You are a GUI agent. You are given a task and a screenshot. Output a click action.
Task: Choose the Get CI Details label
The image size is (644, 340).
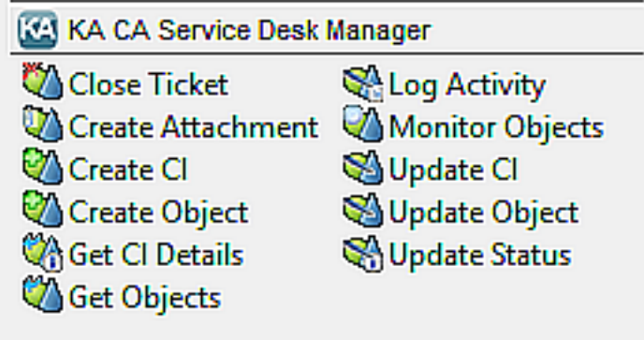(156, 254)
